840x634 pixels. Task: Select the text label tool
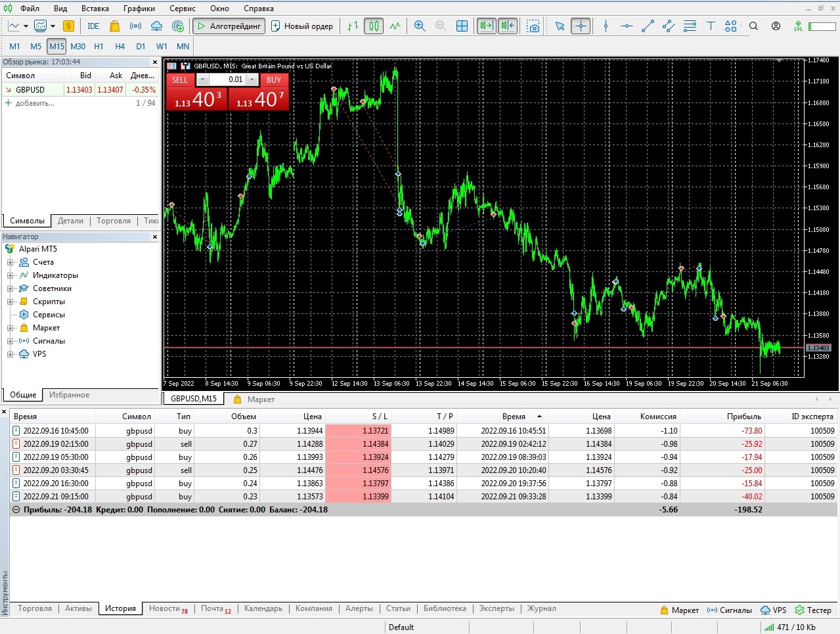click(711, 26)
